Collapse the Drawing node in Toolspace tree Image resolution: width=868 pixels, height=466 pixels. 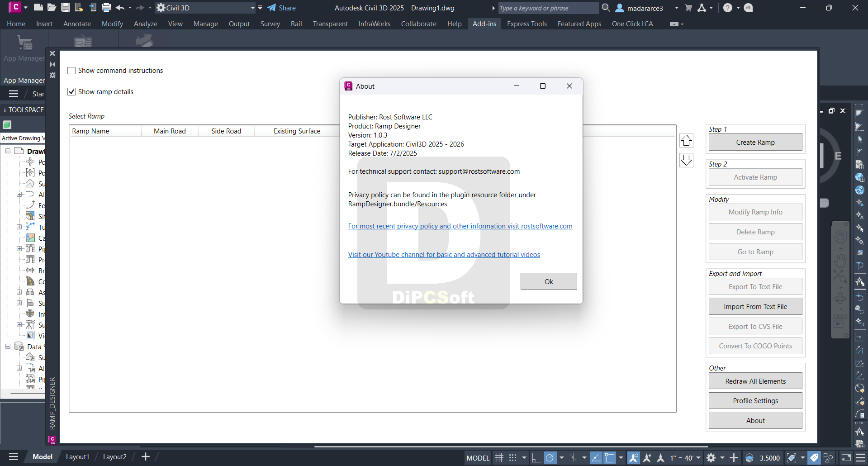8,151
